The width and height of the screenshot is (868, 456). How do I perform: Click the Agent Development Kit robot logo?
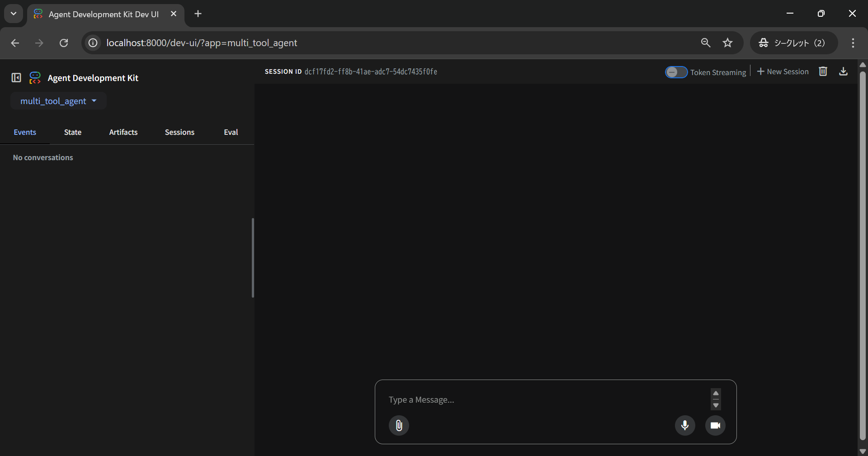[34, 77]
